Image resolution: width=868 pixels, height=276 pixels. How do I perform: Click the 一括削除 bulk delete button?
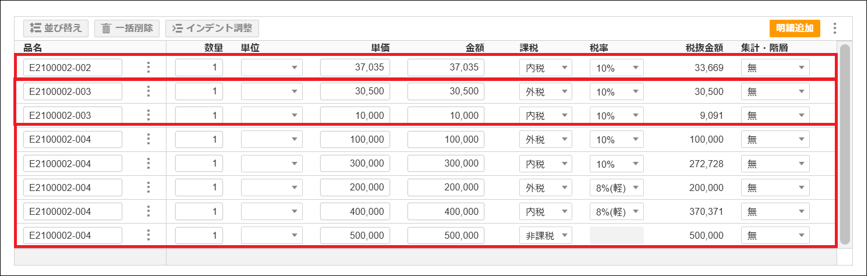[x=127, y=28]
